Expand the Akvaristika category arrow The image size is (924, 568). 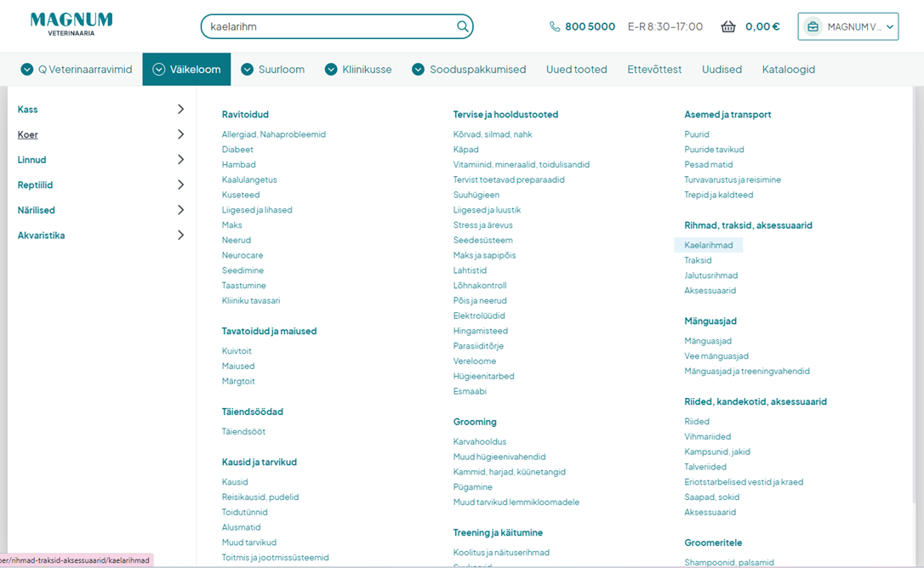pyautogui.click(x=181, y=235)
